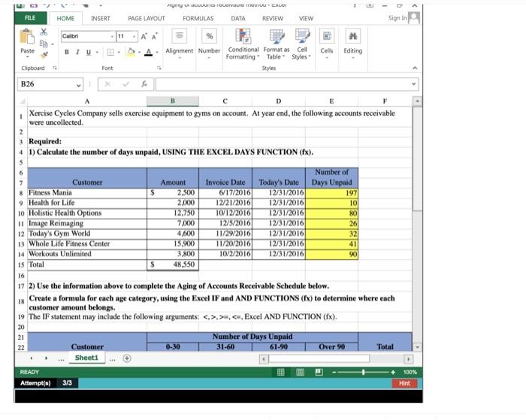The height and width of the screenshot is (420, 526).
Task: Click the previous sheet navigation arrow
Action: tap(32, 358)
